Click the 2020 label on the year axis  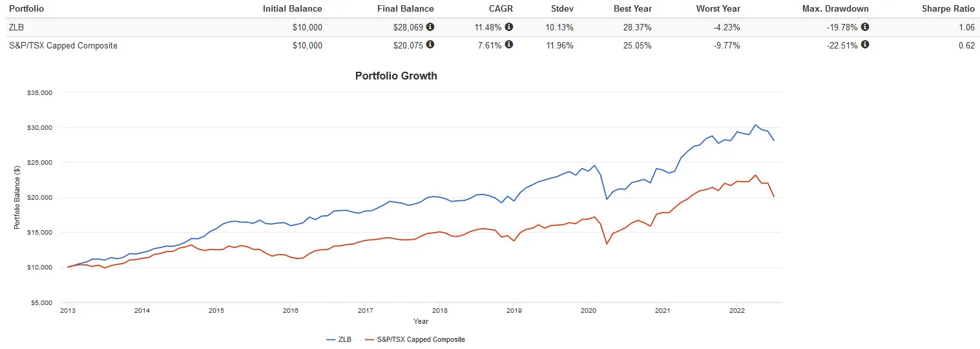click(x=587, y=311)
